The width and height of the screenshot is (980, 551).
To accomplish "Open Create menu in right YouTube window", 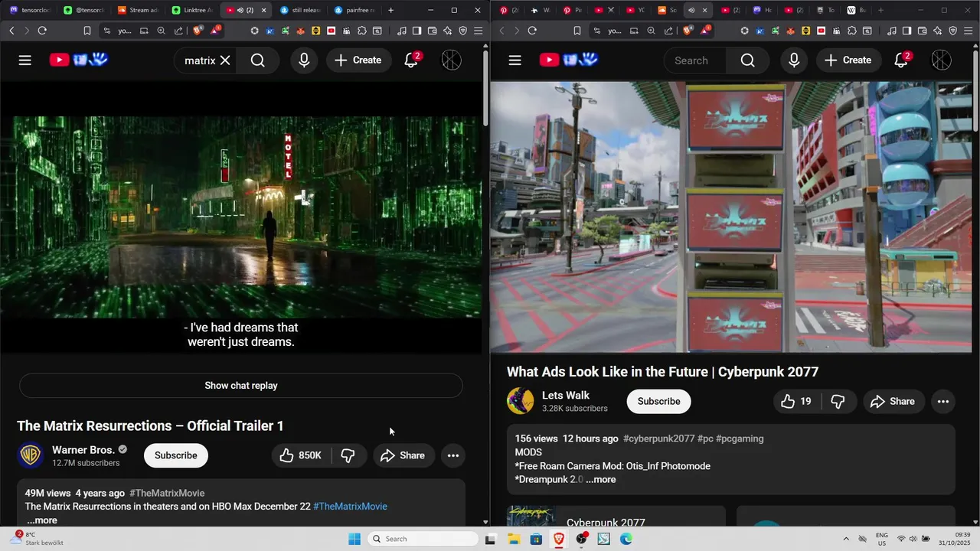I will [848, 60].
